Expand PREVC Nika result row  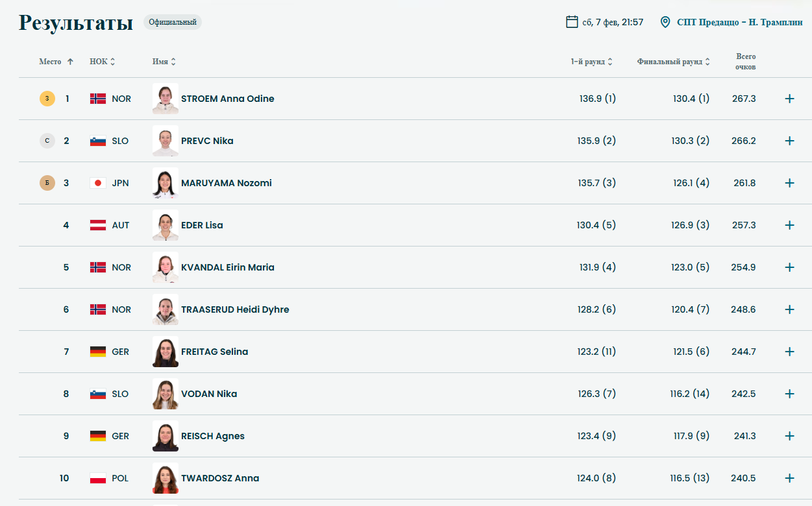pyautogui.click(x=789, y=141)
